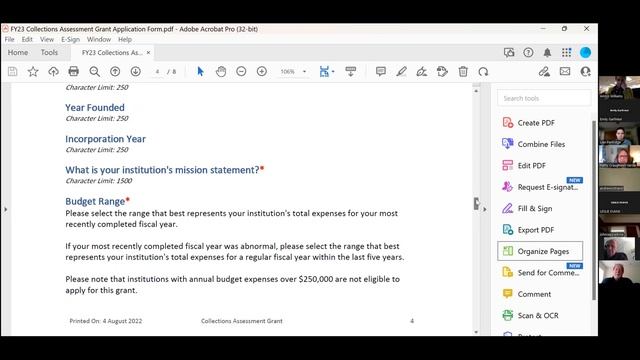
Task: Open the File menu
Action: click(9, 39)
